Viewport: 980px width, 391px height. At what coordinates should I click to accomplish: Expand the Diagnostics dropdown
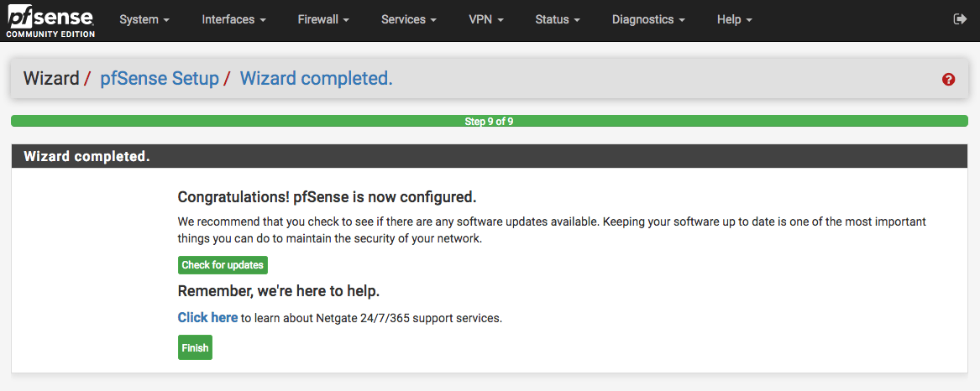(x=648, y=19)
